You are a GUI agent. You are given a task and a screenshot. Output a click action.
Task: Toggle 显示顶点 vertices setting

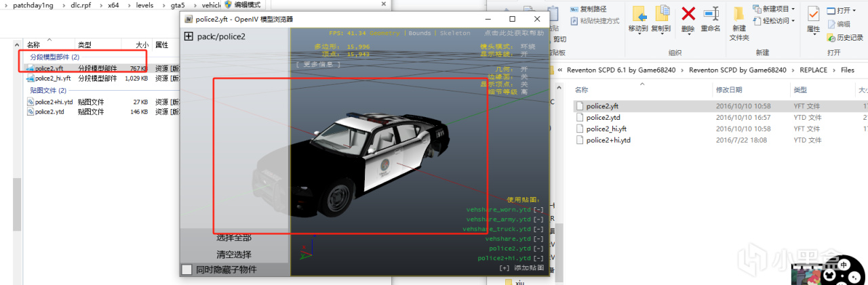524,84
